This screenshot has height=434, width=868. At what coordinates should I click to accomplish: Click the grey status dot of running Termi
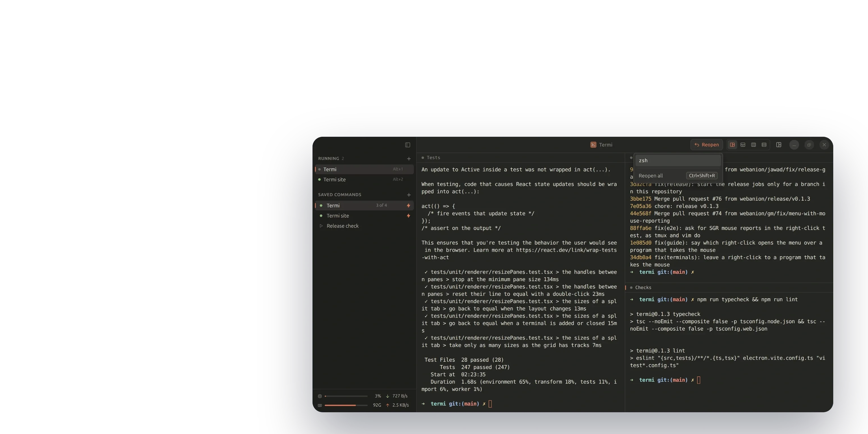[x=320, y=170]
